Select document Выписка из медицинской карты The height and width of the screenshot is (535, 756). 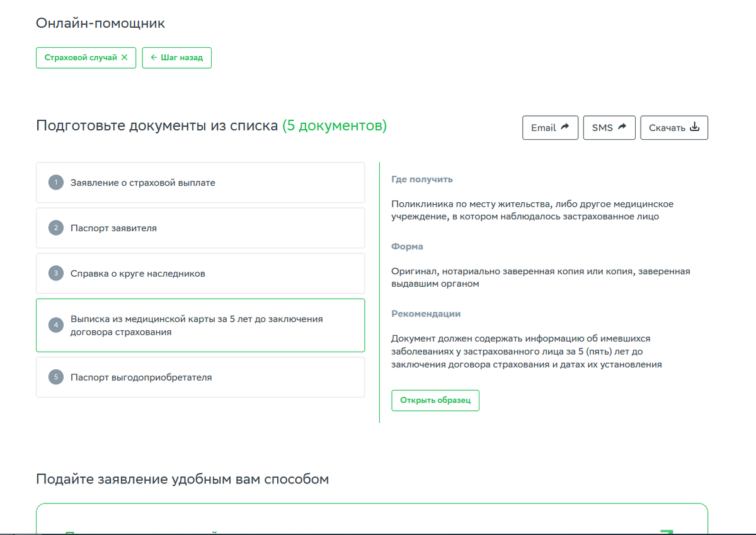pyautogui.click(x=200, y=325)
